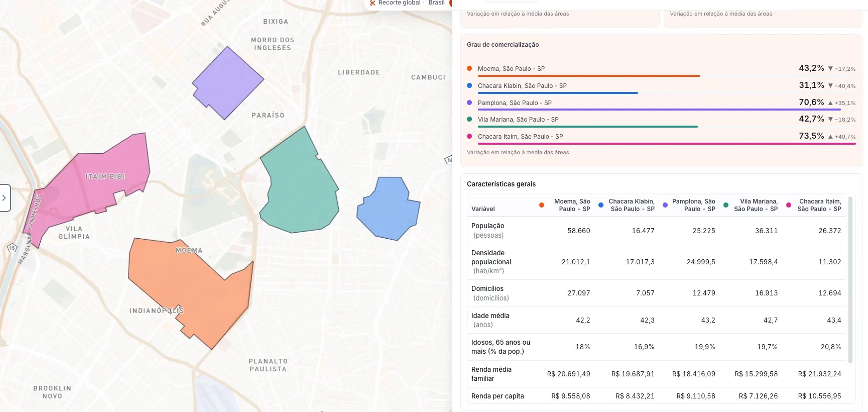Click the Renda per capita row label
Image resolution: width=868 pixels, height=412 pixels.
498,396
